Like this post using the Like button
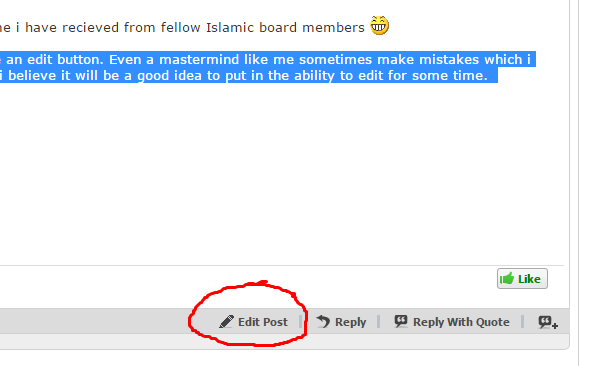This screenshot has width=589, height=366. click(x=522, y=278)
